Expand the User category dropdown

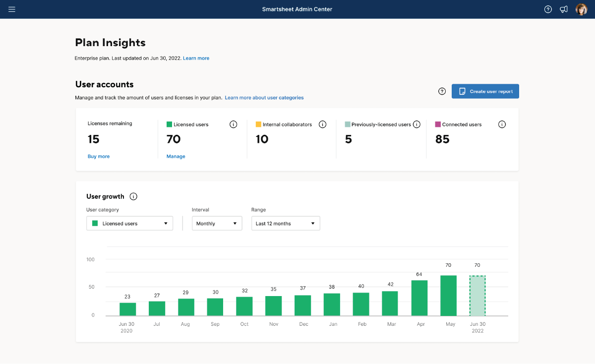[x=129, y=224]
